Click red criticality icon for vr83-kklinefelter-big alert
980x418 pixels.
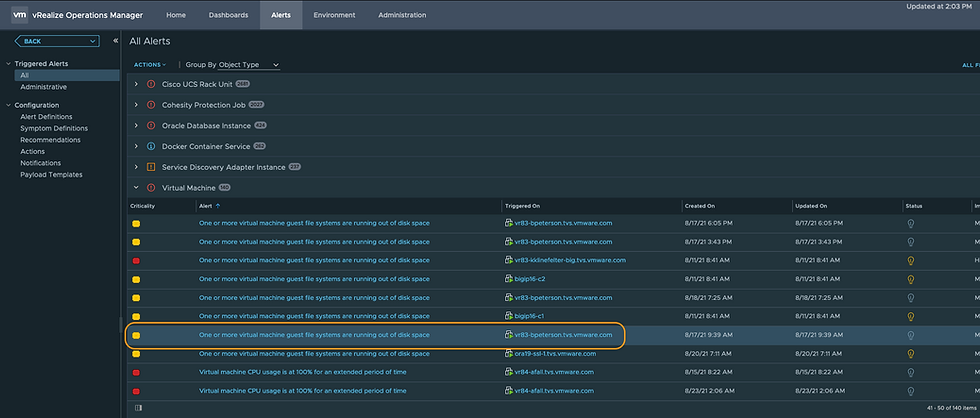coord(136,261)
